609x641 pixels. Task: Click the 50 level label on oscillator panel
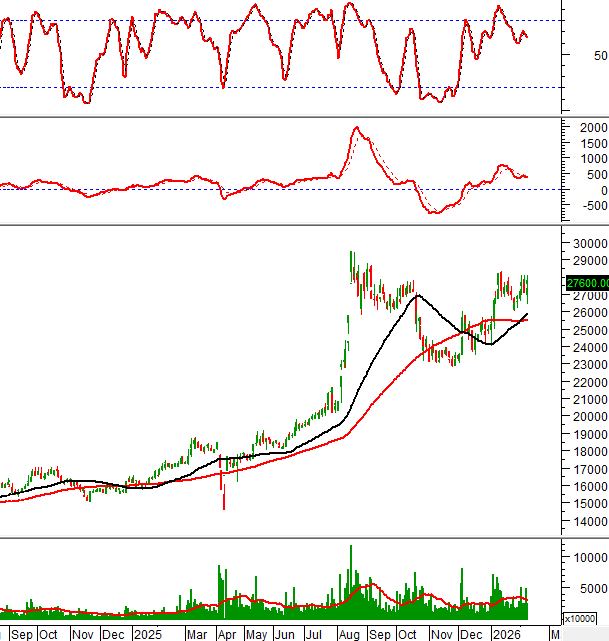[573, 56]
